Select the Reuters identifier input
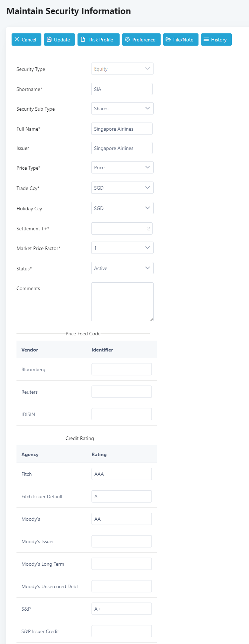Image resolution: width=249 pixels, height=644 pixels. tap(121, 392)
